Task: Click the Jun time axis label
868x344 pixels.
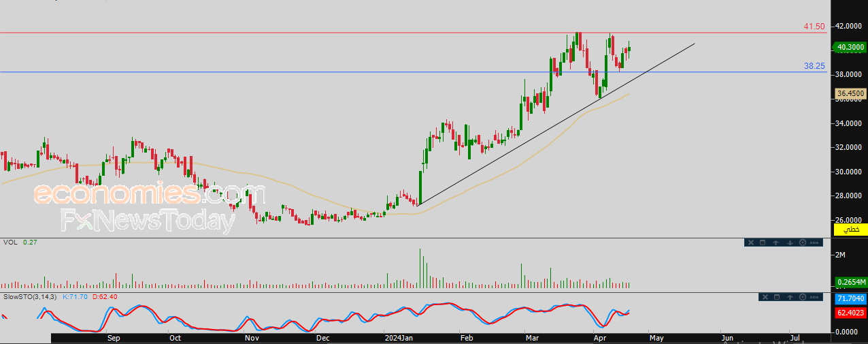Action: tap(727, 338)
